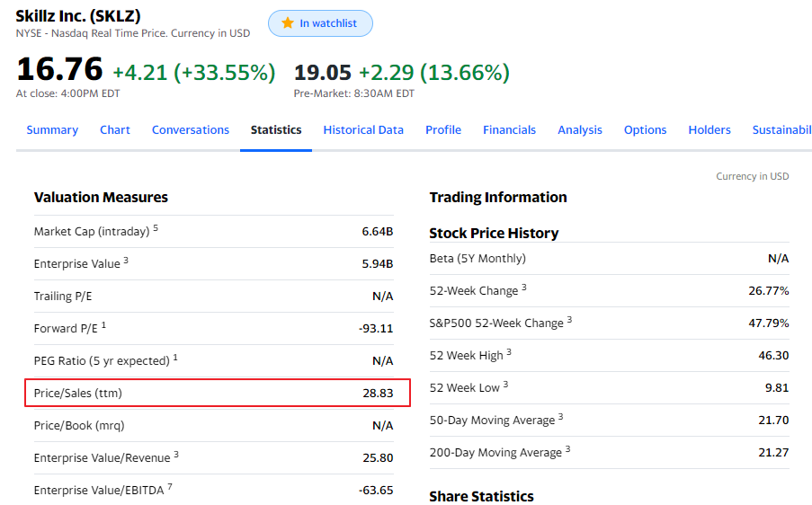View the Financials tab

tap(510, 130)
